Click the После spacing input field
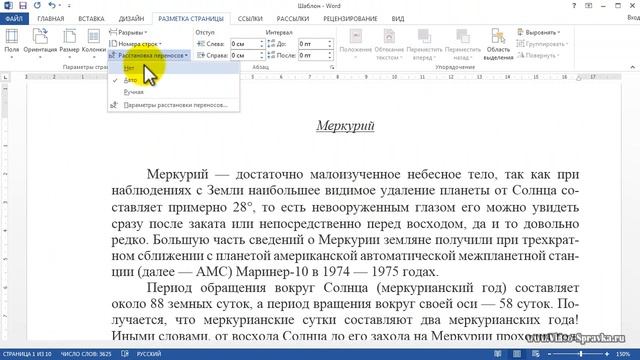 [312, 55]
